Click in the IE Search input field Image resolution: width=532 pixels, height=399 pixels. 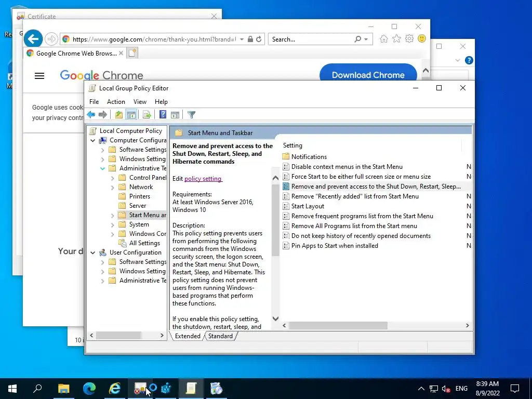pos(312,39)
